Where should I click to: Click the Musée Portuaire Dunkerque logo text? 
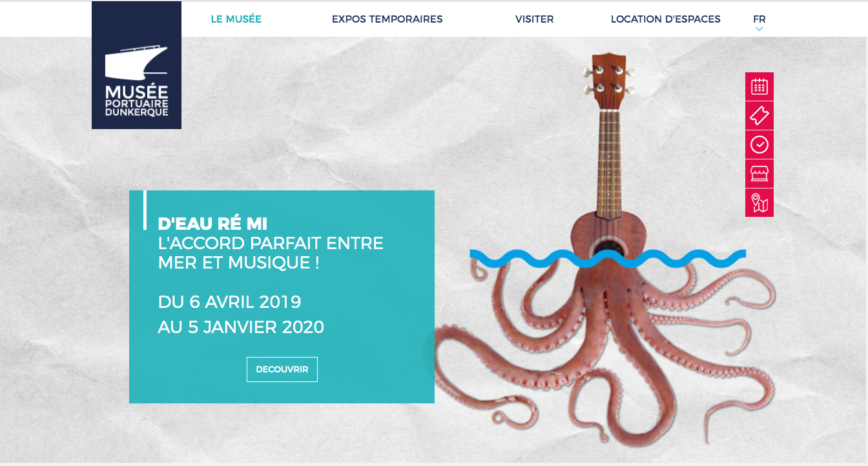[136, 100]
